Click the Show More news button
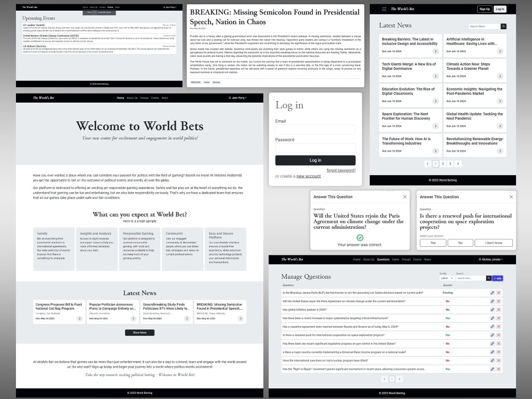Image resolution: width=532 pixels, height=399 pixels. (139, 332)
